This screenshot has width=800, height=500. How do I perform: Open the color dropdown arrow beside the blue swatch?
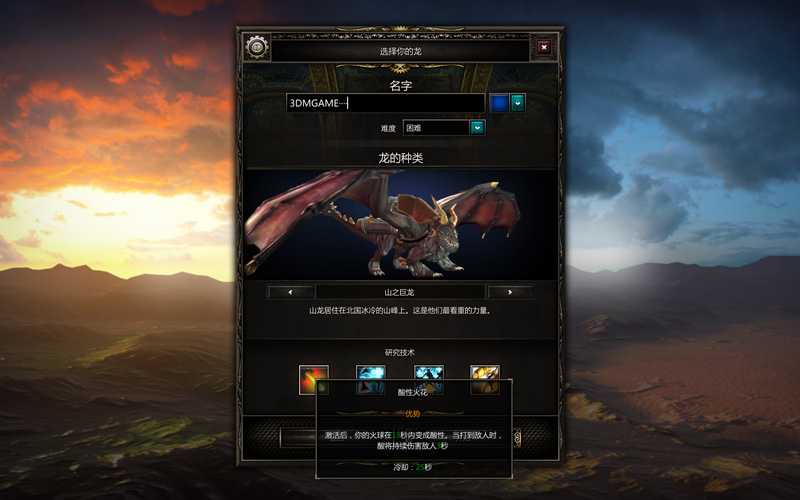517,103
